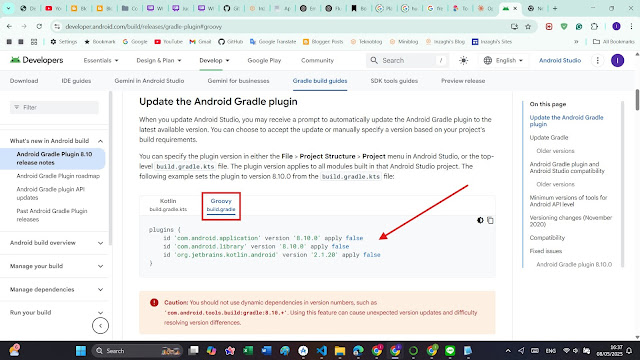This screenshot has height=360, width=640.
Task: Jump to Versioning changes (November 2020)
Action: tap(571, 221)
